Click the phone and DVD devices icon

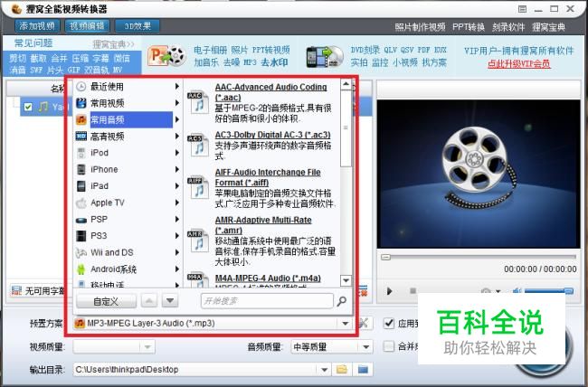(x=325, y=57)
